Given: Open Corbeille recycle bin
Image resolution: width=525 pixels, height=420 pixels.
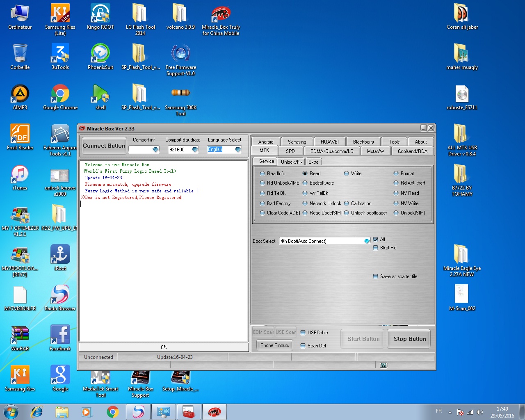Looking at the screenshot, I should click(x=20, y=57).
